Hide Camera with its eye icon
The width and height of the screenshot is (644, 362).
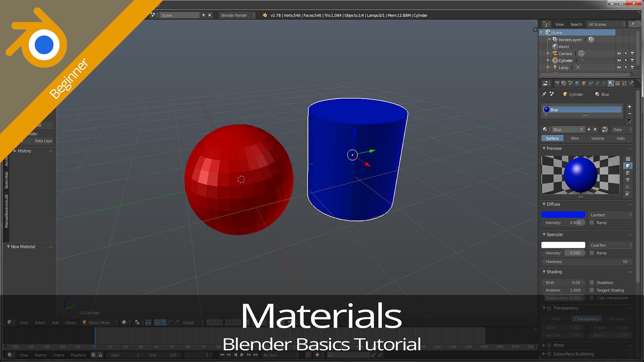coord(619,53)
